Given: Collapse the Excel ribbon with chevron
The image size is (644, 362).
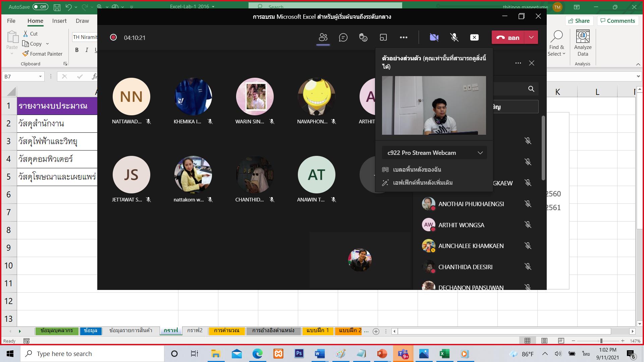Looking at the screenshot, I should tap(638, 64).
